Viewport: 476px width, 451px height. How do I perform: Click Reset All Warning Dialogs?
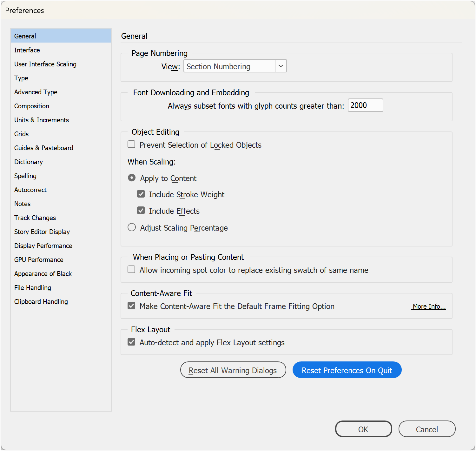(x=233, y=370)
